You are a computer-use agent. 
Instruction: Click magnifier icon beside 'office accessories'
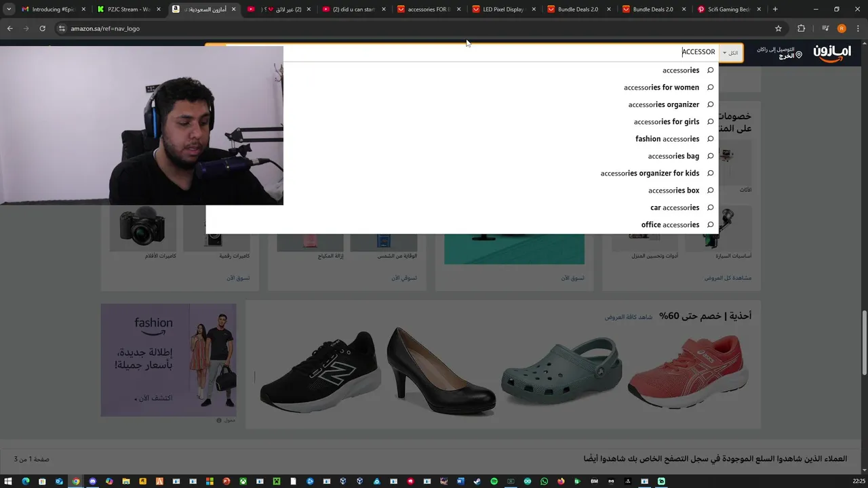coord(710,224)
